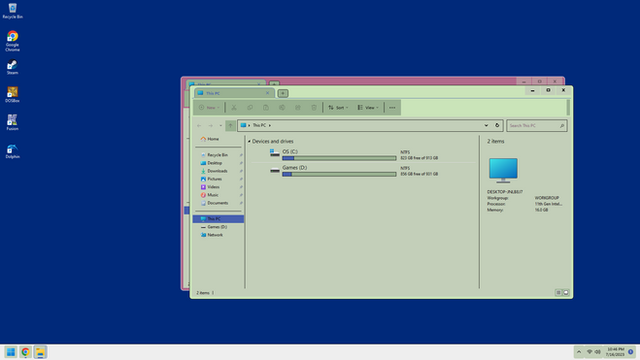The height and width of the screenshot is (360, 640).
Task: Open See more ellipsis toolbar button
Action: click(392, 107)
